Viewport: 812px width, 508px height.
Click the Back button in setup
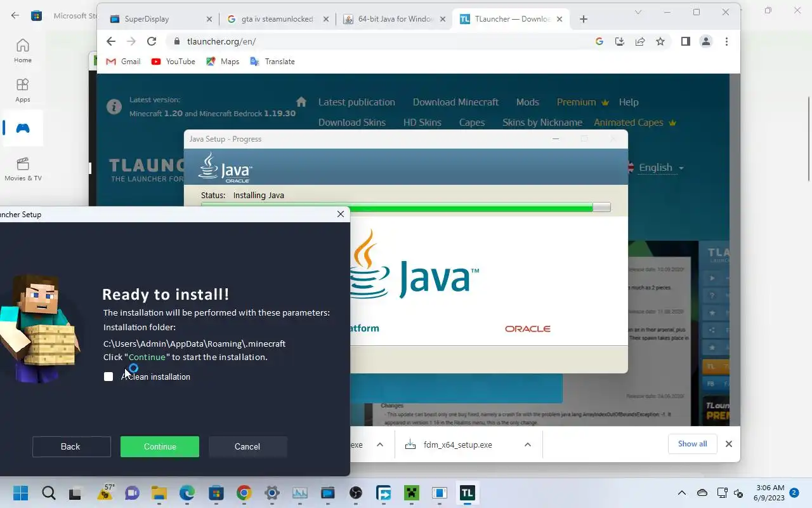point(71,446)
